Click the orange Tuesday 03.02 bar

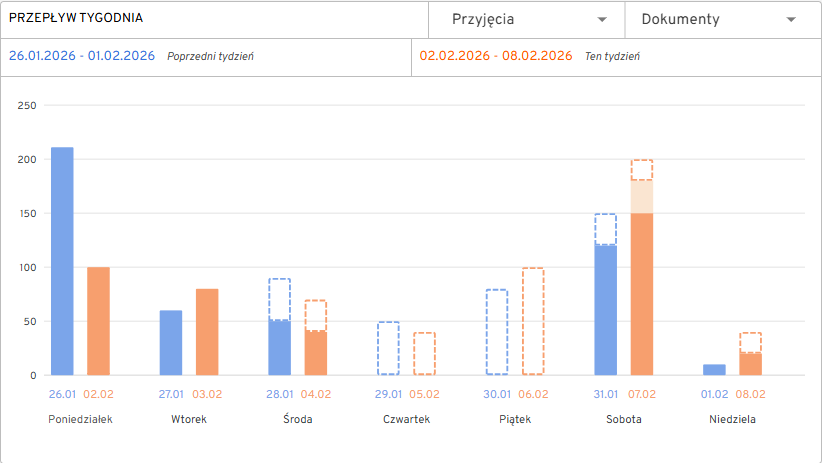(x=207, y=332)
